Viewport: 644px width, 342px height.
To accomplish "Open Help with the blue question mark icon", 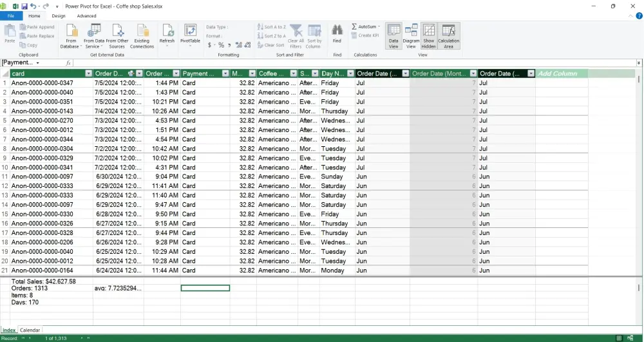I will point(639,16).
